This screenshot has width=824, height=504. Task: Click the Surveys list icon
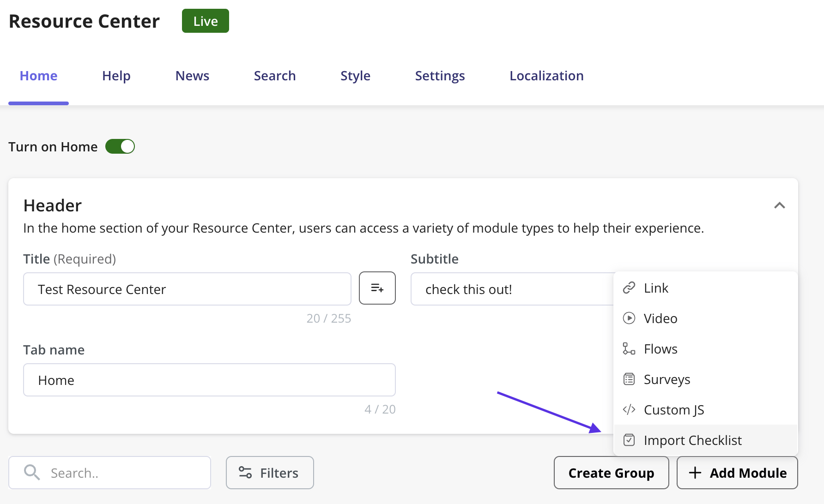[x=629, y=379]
